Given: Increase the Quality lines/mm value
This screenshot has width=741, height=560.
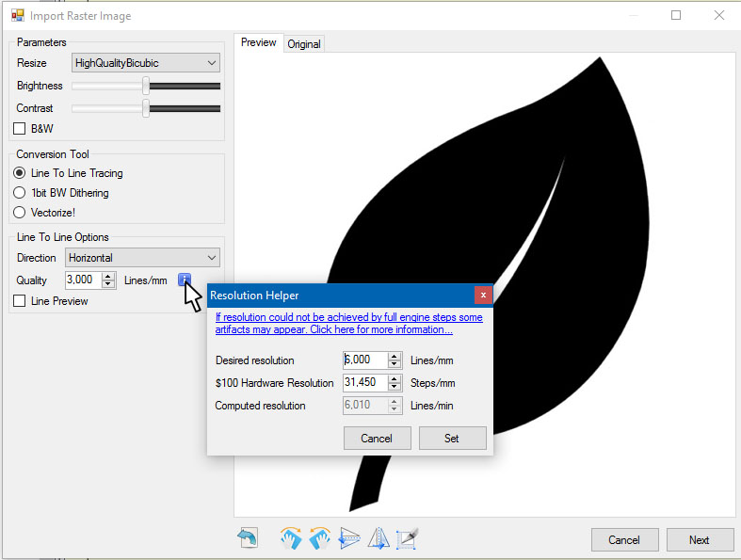Looking at the screenshot, I should coord(108,277).
